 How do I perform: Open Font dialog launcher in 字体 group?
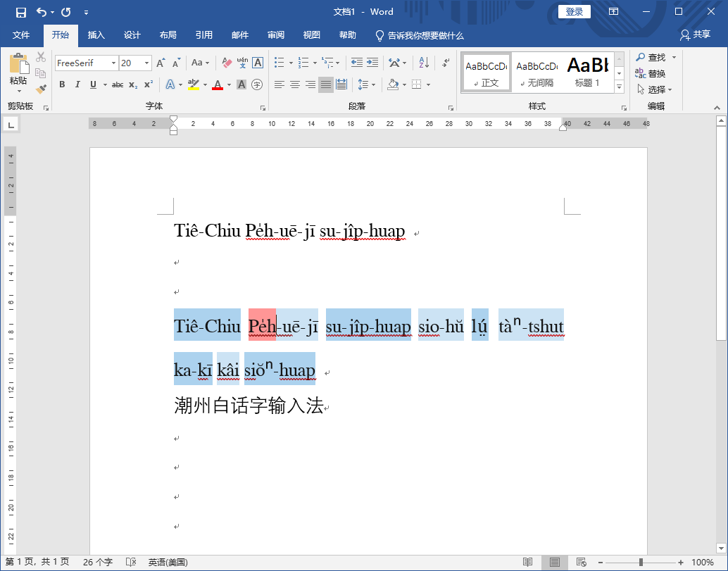pyautogui.click(x=263, y=108)
